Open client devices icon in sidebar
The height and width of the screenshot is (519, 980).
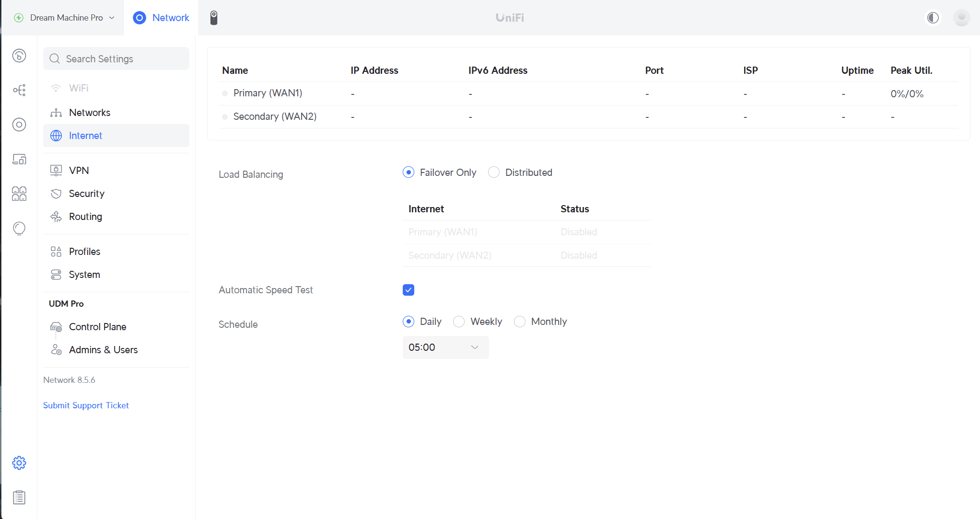(x=19, y=159)
